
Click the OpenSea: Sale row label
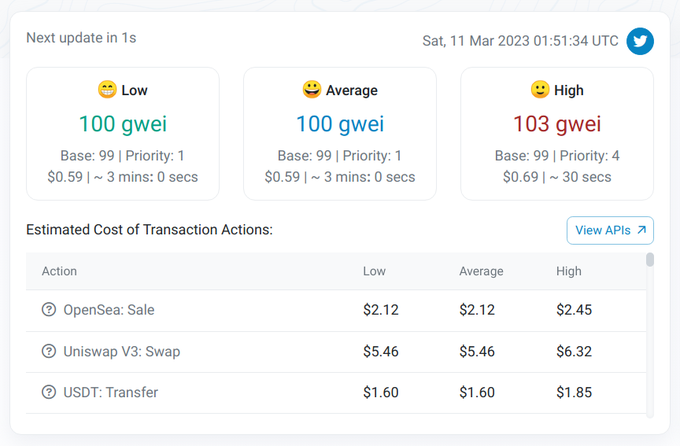point(109,310)
